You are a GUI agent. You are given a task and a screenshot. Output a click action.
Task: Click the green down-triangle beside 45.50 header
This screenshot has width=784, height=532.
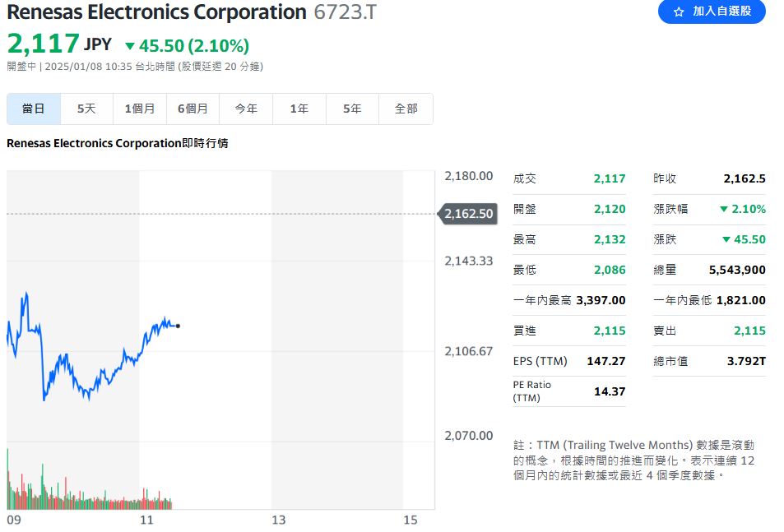pos(129,47)
